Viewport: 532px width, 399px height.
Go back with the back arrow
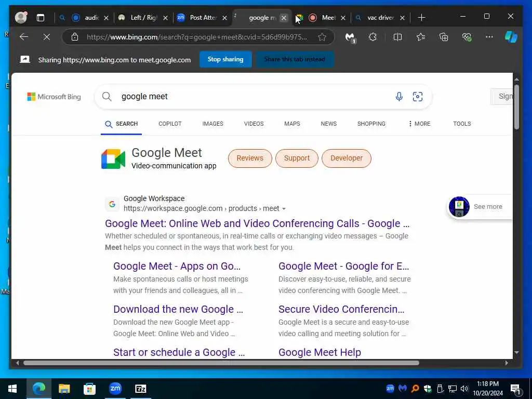24,37
